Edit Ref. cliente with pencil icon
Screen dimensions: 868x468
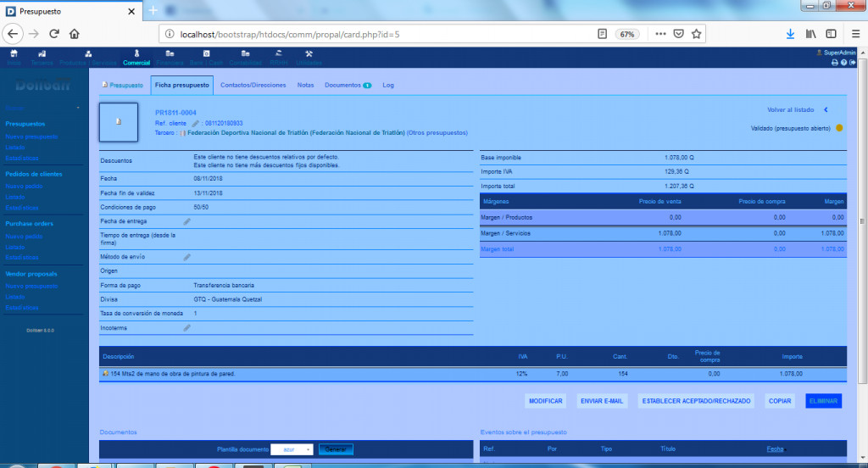click(x=195, y=124)
